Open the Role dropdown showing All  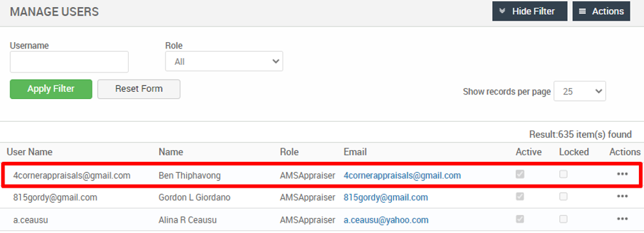point(224,61)
